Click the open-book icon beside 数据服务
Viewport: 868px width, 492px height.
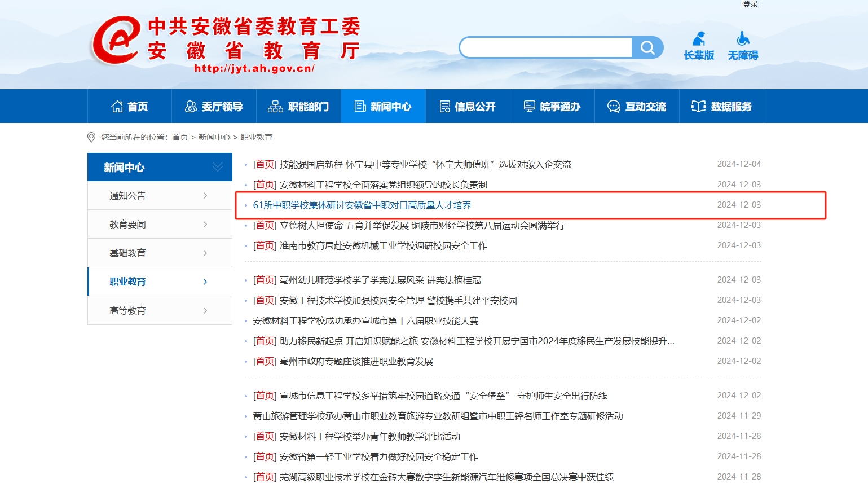(x=698, y=107)
